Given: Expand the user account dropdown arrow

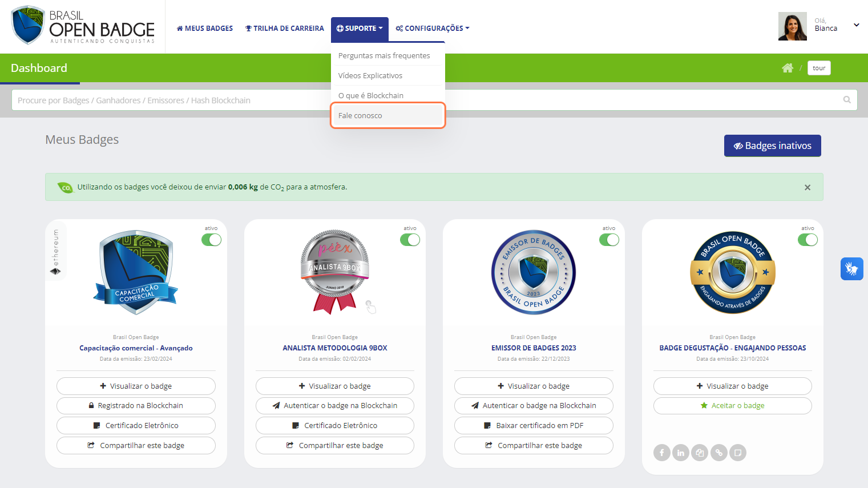Looking at the screenshot, I should [857, 25].
